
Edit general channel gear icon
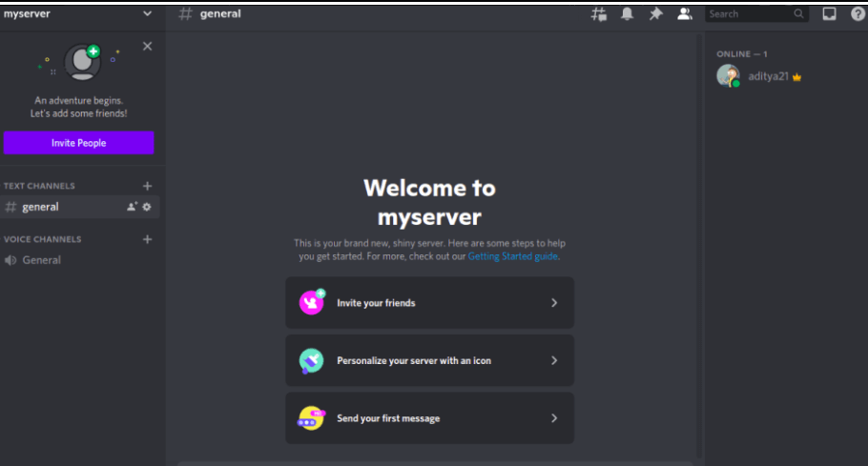click(x=147, y=207)
